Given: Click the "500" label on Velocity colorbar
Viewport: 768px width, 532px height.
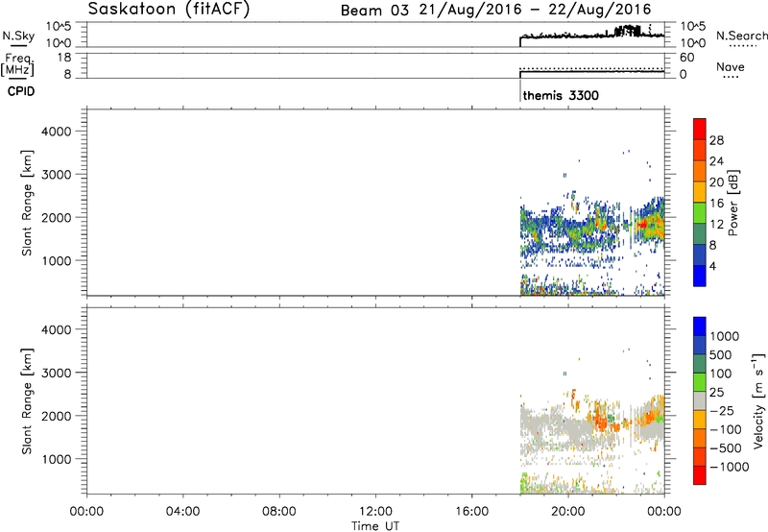Looking at the screenshot, I should [721, 355].
